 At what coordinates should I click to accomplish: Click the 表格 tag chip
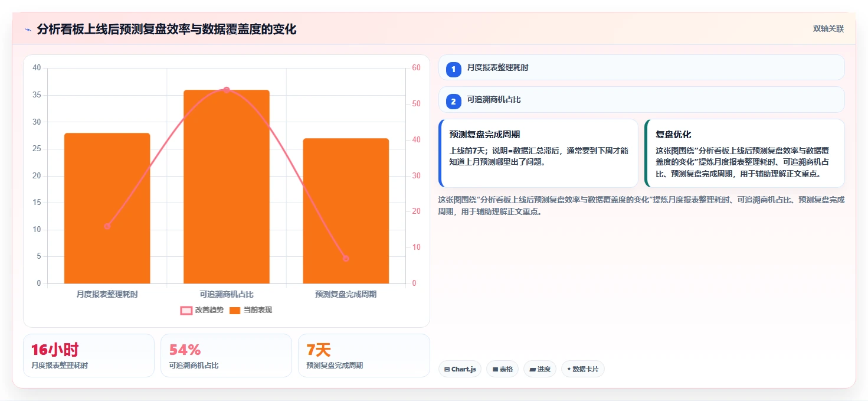[x=502, y=369]
